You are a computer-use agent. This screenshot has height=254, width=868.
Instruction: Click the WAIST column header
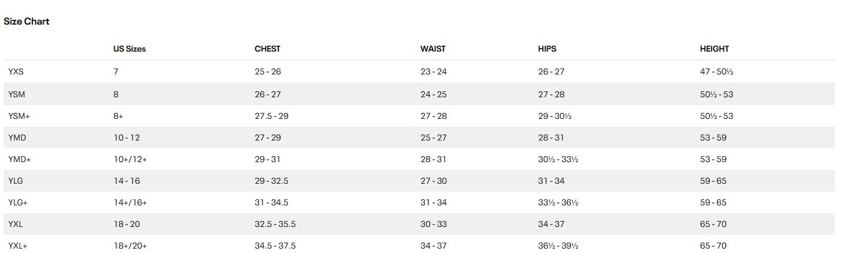tap(433, 49)
